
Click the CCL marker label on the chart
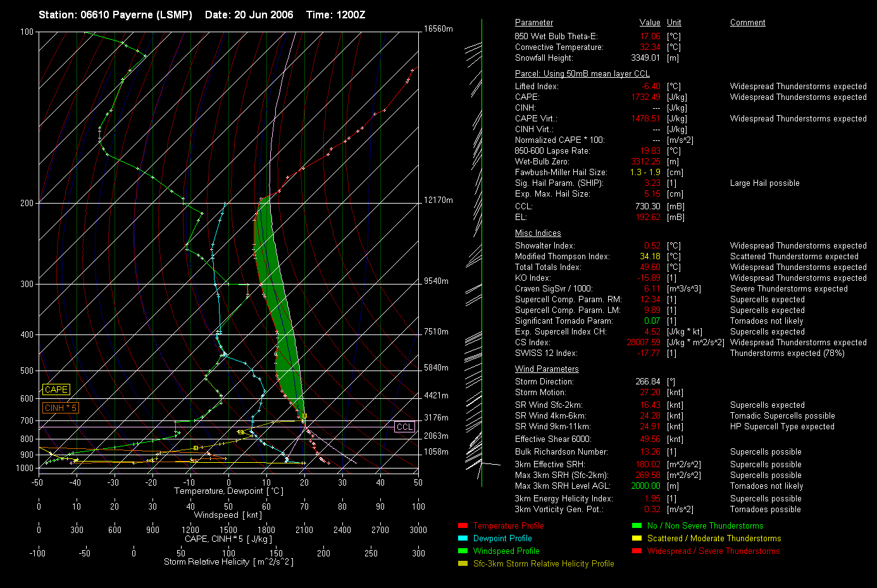(x=404, y=427)
